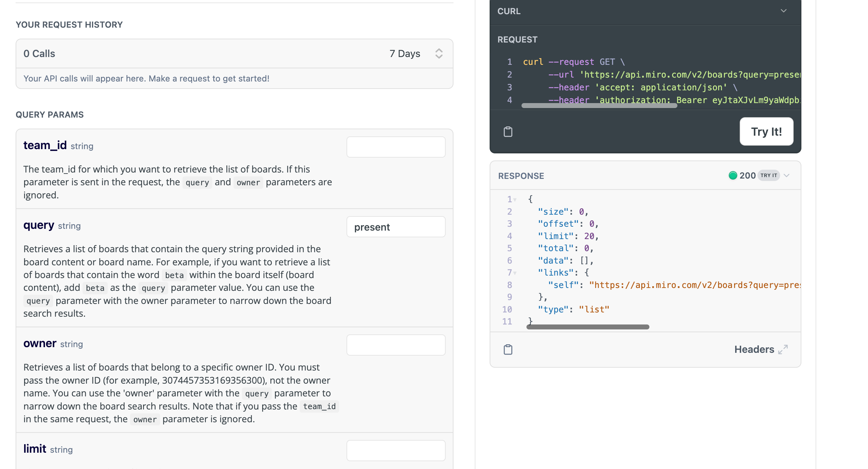
Task: Click the response JSON horizontal scrollbar
Action: coord(588,327)
